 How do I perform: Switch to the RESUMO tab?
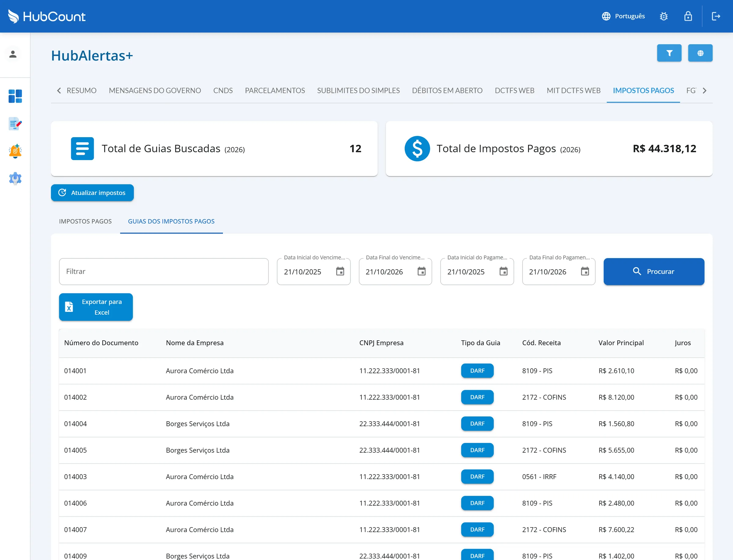81,90
